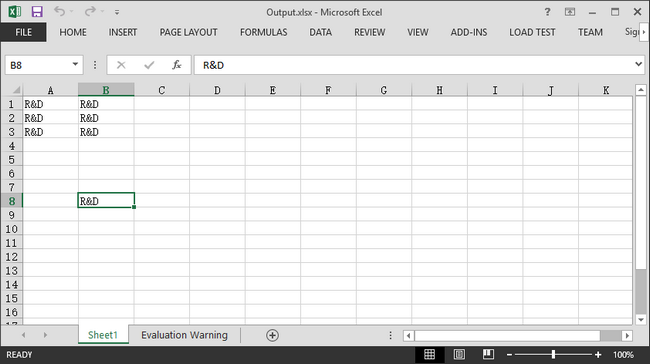The height and width of the screenshot is (364, 650).
Task: Expand the Name Box dropdown
Action: coord(75,65)
